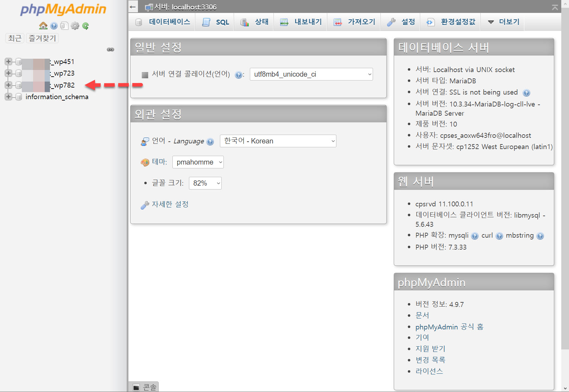Open navigation panel settings gear icon
The height and width of the screenshot is (392, 569).
point(75,26)
